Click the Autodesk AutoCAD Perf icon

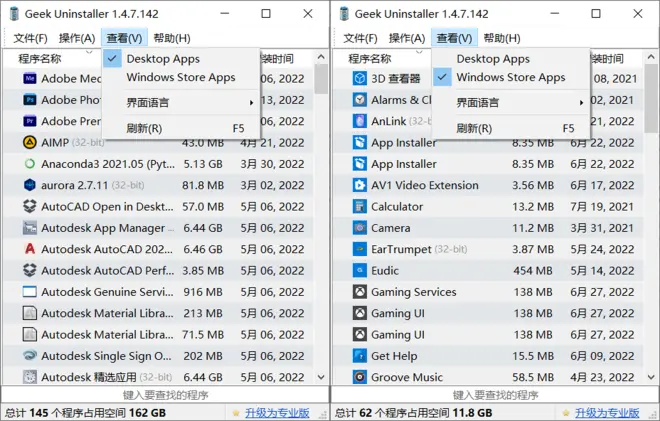pyautogui.click(x=29, y=271)
